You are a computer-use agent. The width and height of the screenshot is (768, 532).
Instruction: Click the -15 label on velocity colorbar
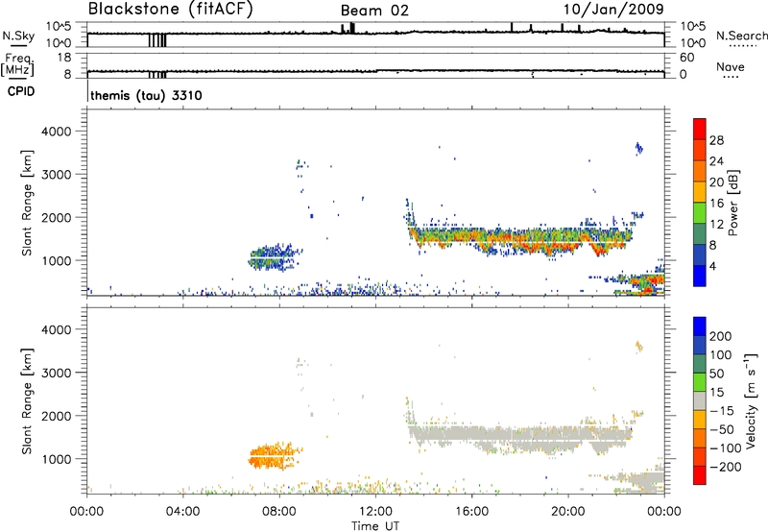[x=722, y=410]
